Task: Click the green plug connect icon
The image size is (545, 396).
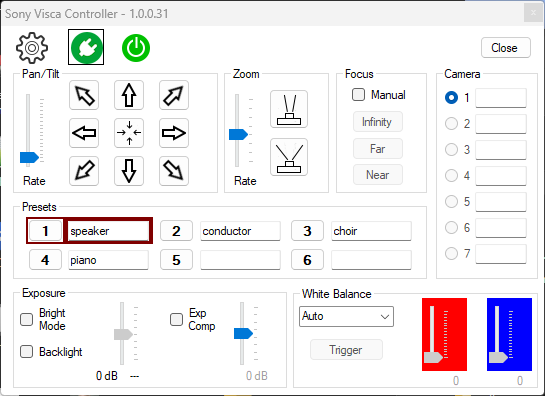Action: coord(86,47)
